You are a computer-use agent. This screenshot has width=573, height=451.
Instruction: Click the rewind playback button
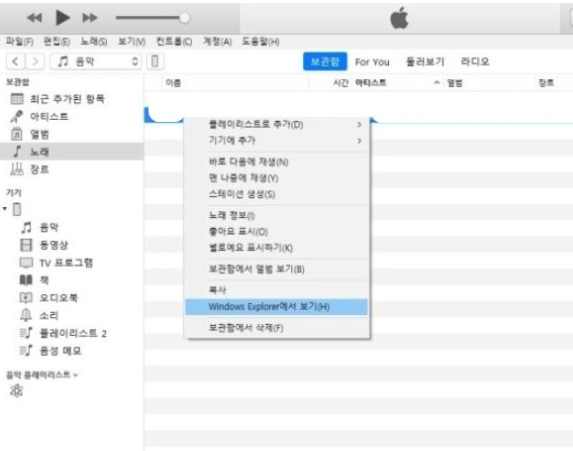tap(34, 18)
